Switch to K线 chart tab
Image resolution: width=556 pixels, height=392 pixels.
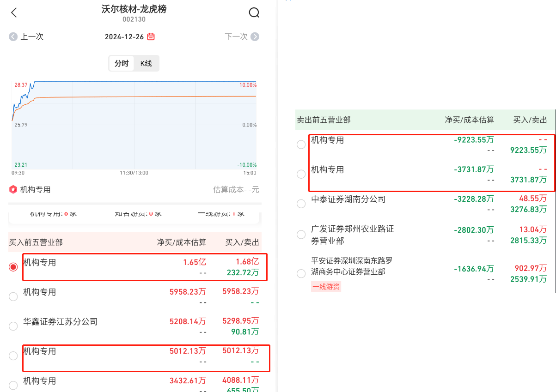146,64
